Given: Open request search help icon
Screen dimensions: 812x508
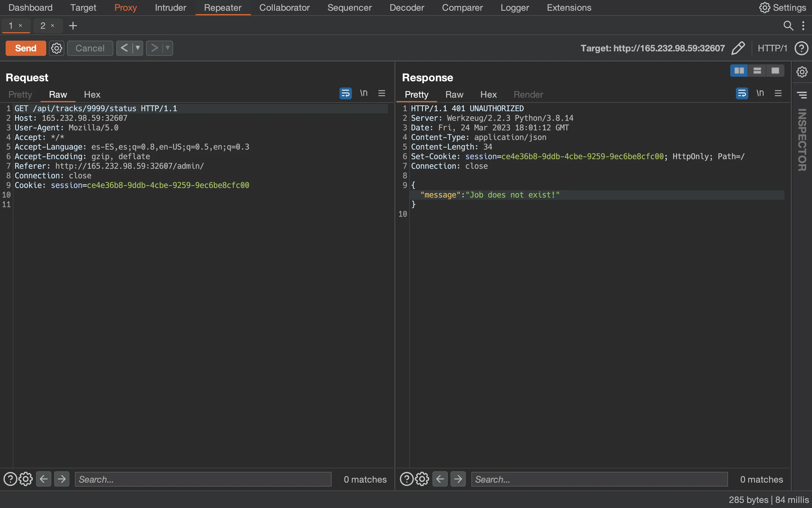Looking at the screenshot, I should point(10,479).
